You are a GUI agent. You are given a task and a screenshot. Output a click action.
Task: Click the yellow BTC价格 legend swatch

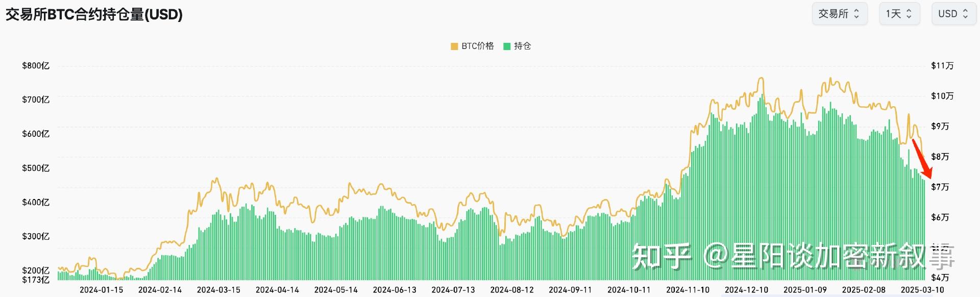(454, 46)
